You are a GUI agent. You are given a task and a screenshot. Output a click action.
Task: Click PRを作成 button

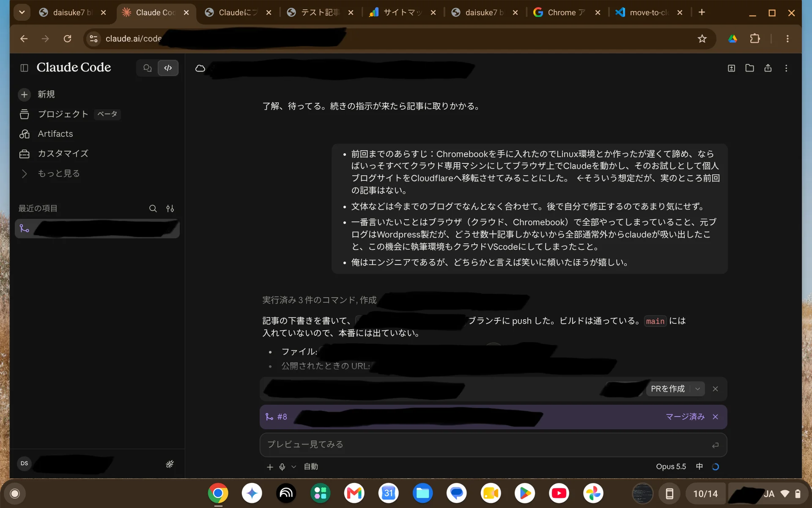pos(668,389)
